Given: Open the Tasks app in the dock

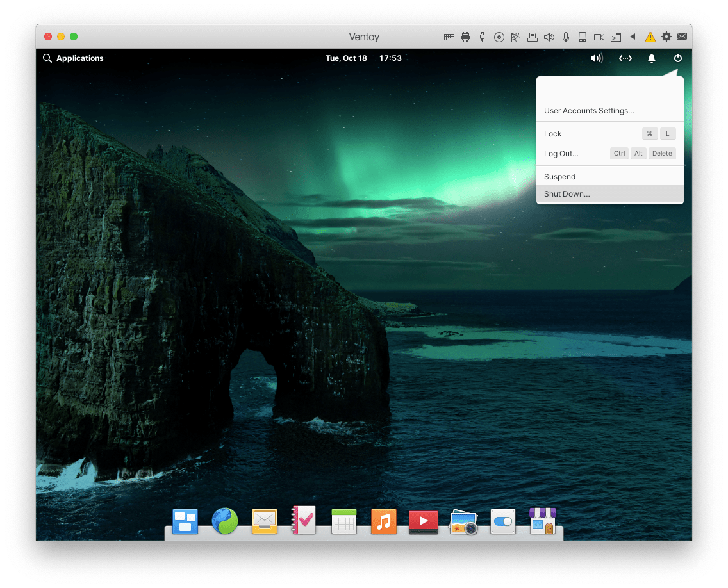Looking at the screenshot, I should 304,521.
